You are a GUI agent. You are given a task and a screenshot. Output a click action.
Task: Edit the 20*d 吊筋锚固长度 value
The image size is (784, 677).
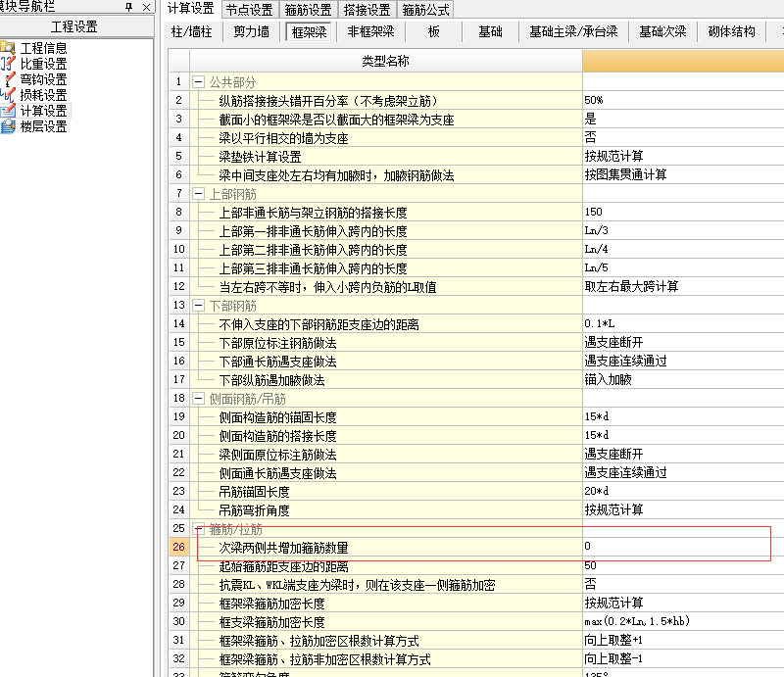pos(683,492)
